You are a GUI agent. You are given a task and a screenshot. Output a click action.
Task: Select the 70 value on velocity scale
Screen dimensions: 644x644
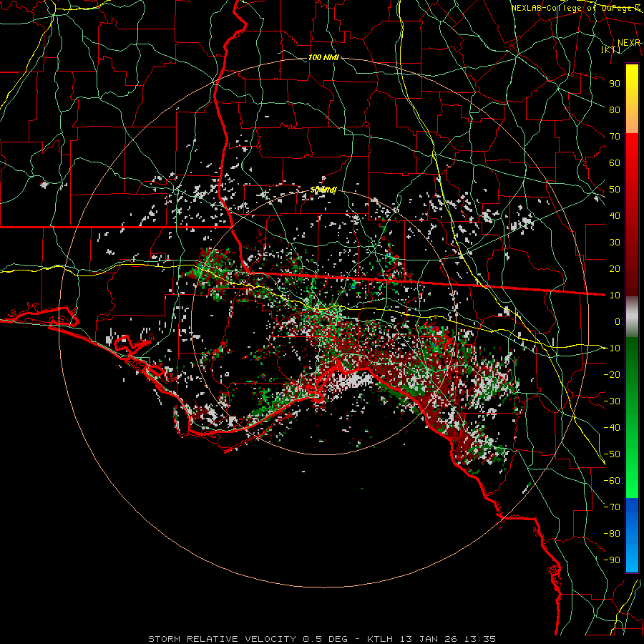click(615, 137)
